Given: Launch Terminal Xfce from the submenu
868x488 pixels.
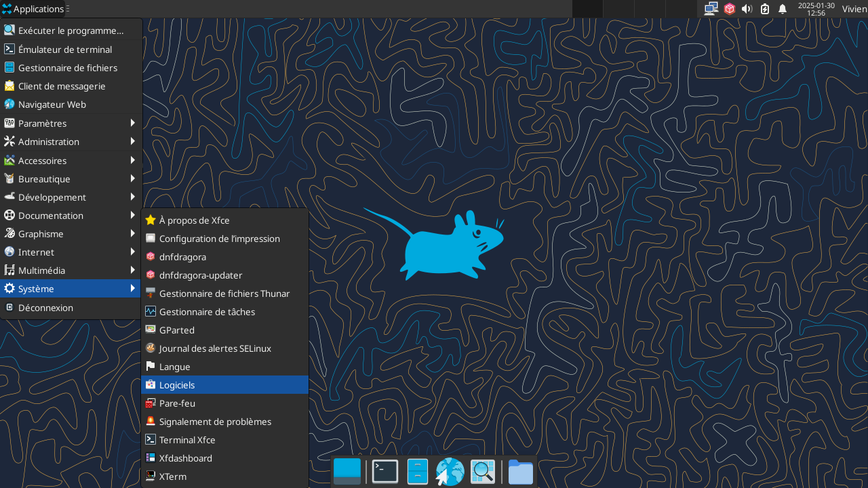Looking at the screenshot, I should point(224,440).
